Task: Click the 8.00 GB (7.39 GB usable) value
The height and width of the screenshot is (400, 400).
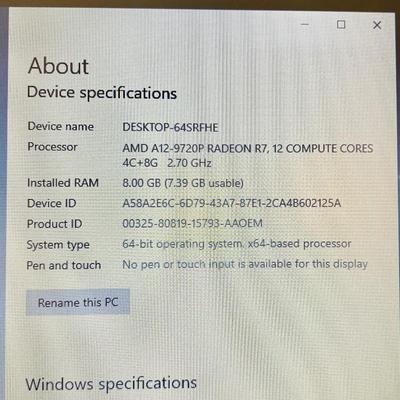Action: click(x=183, y=183)
